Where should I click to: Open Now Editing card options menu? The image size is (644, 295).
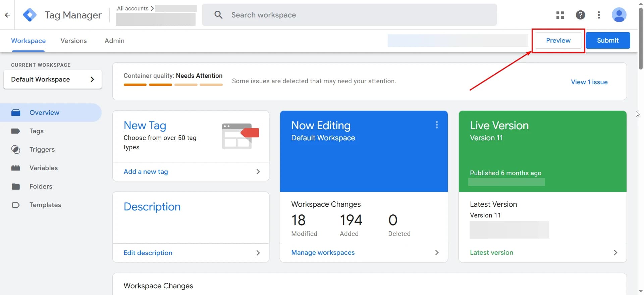point(436,125)
